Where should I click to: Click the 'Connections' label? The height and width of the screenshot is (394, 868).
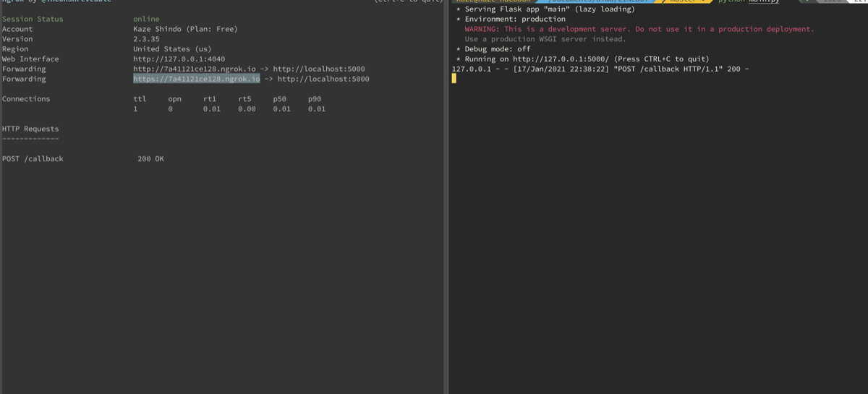pyautogui.click(x=26, y=99)
